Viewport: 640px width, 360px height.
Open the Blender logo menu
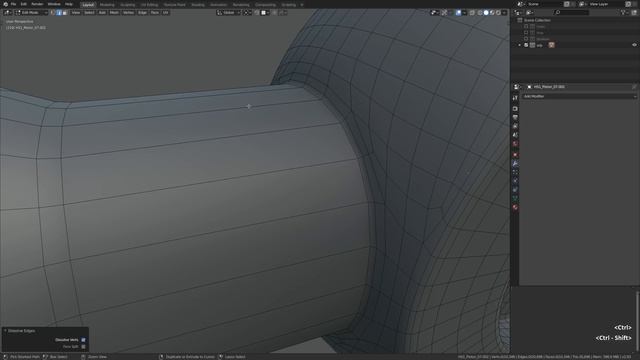[5, 4]
